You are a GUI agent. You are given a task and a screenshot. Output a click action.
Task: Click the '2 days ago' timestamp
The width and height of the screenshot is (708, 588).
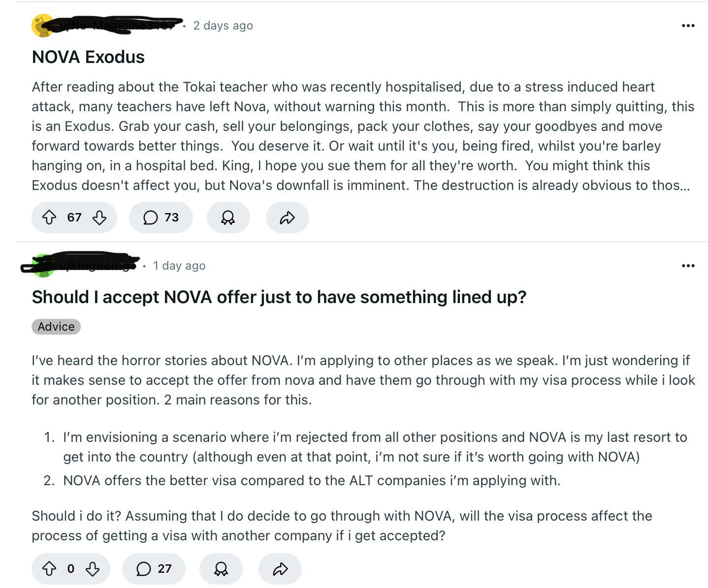coord(223,26)
